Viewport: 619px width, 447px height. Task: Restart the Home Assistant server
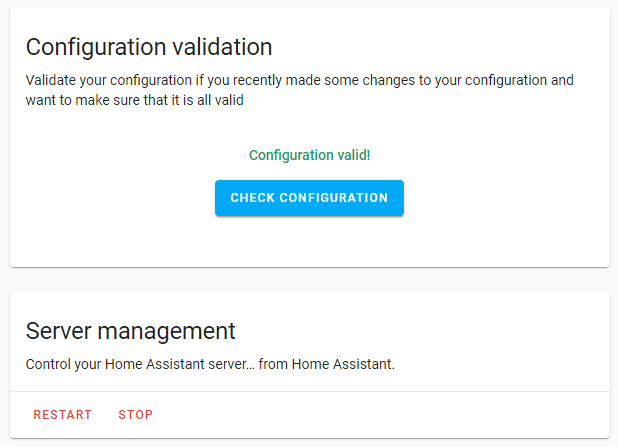coord(62,415)
